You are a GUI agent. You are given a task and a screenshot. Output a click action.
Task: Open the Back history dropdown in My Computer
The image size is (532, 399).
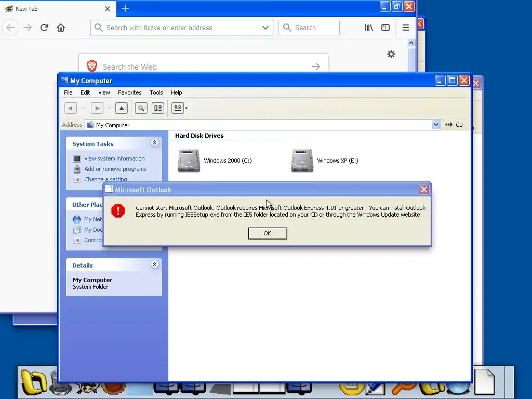point(83,108)
